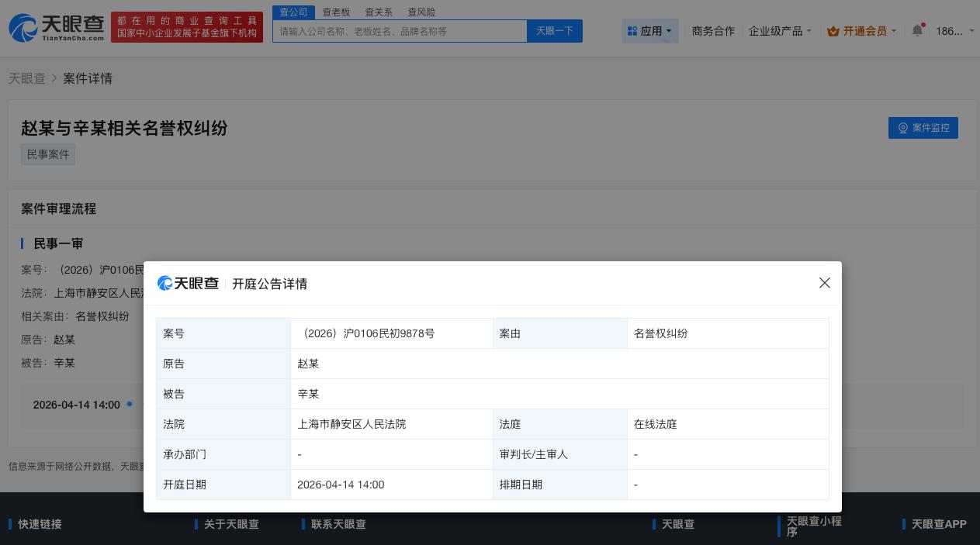Switch to the 查老板 tab
Viewport: 980px width, 545px height.
336,12
